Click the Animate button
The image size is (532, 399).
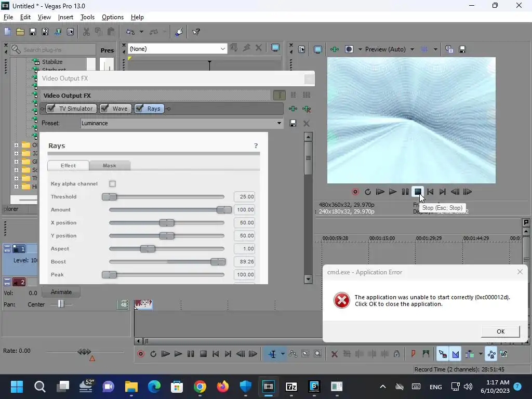[x=61, y=292]
